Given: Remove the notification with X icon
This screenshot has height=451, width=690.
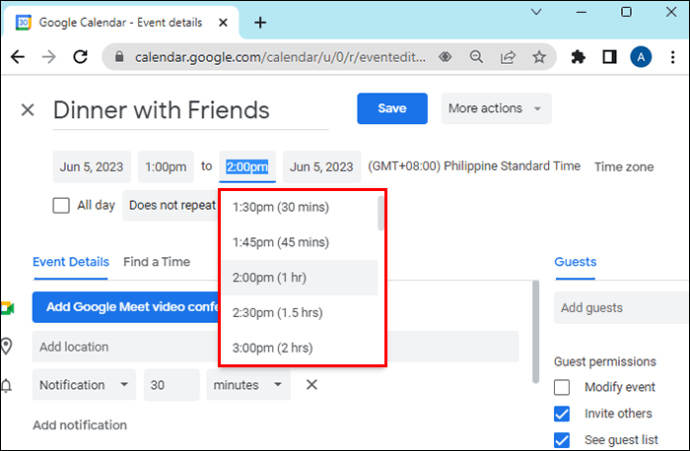Looking at the screenshot, I should 311,384.
